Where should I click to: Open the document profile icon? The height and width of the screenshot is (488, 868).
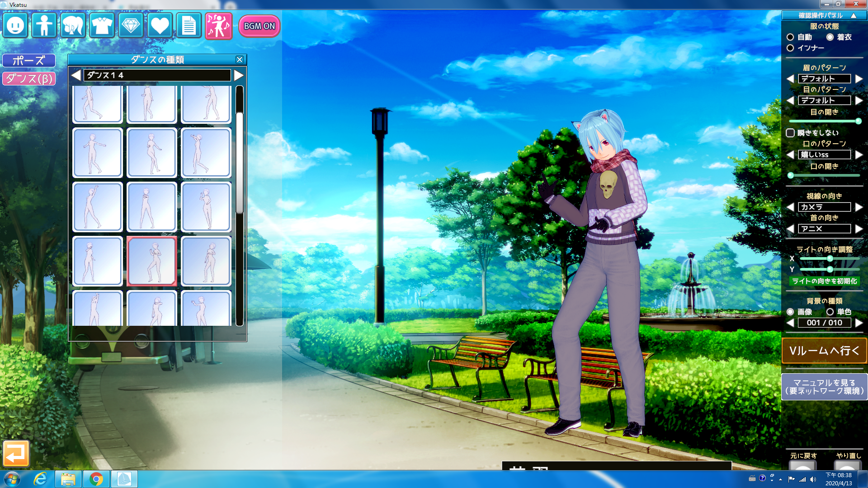pyautogui.click(x=189, y=25)
